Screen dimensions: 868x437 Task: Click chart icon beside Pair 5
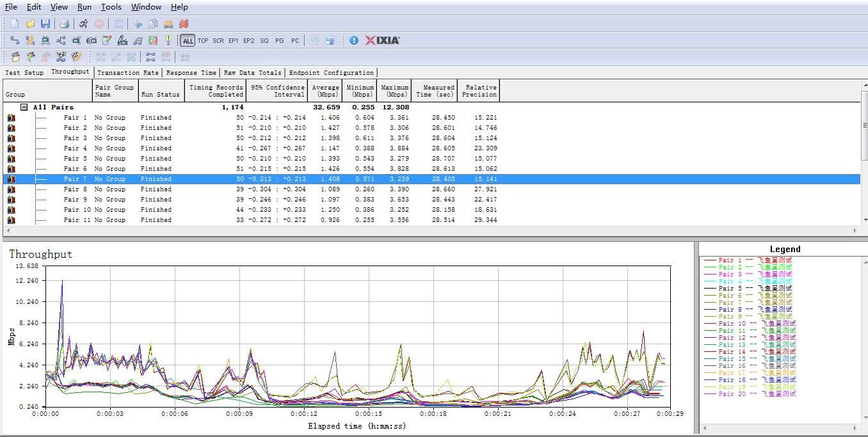click(12, 159)
